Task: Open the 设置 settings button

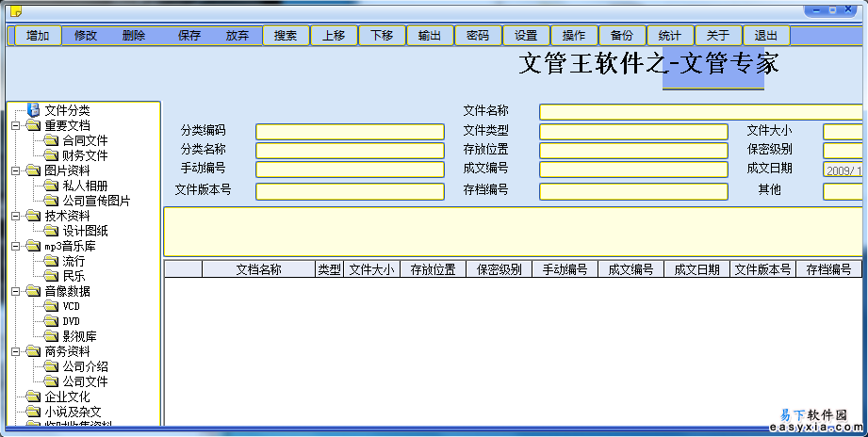Action: 526,36
